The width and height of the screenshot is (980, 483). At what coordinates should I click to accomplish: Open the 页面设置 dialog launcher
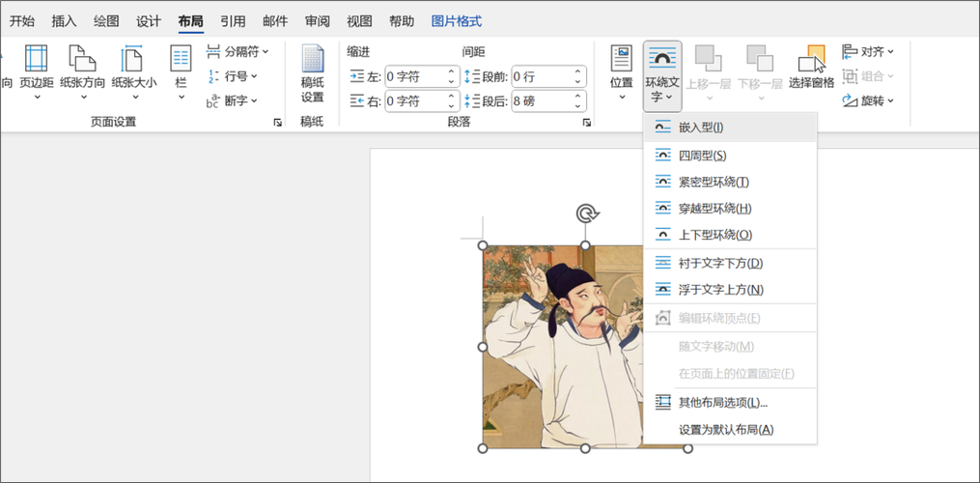(277, 123)
